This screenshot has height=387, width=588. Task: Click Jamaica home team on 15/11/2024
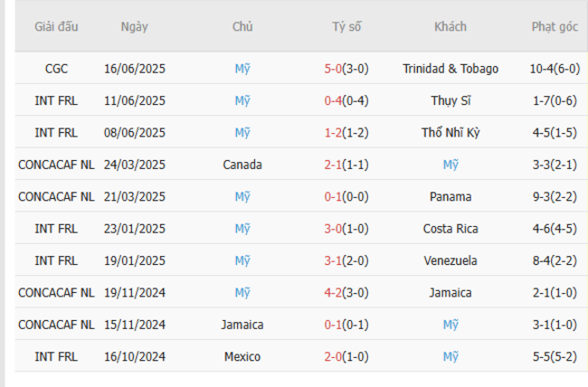pyautogui.click(x=242, y=325)
